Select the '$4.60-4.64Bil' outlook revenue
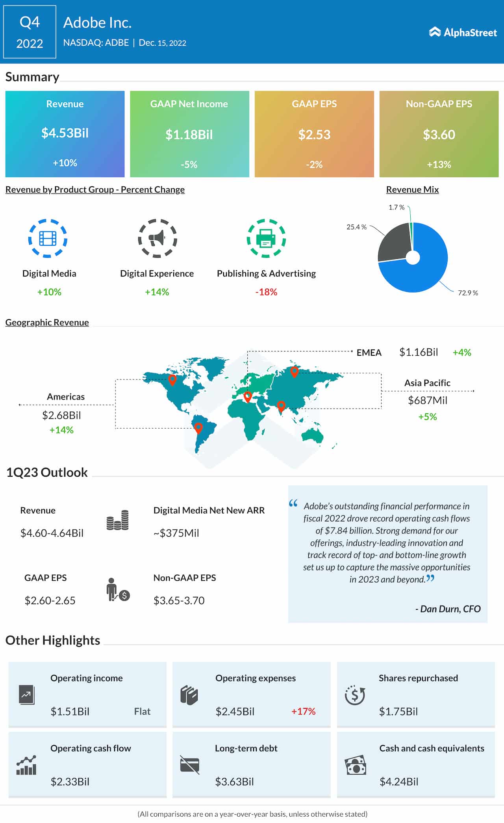This screenshot has height=823, width=504. [x=52, y=533]
